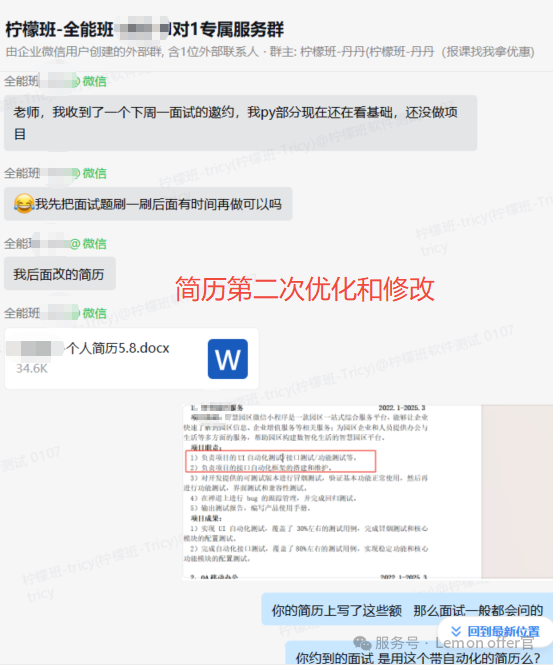The image size is (553, 665).
Task: Click the laughing-crying emoji in the message
Action: click(x=23, y=204)
